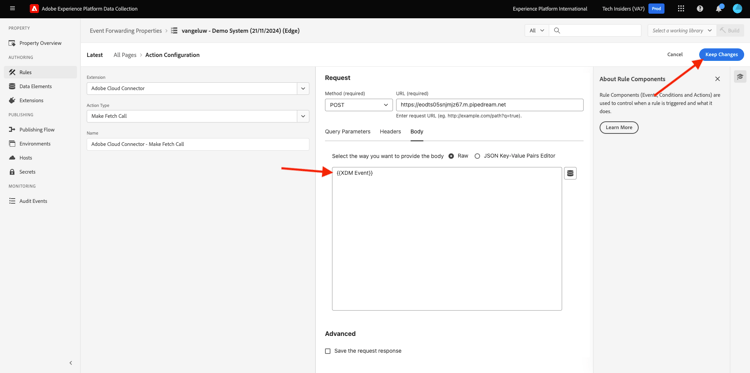Image resolution: width=750 pixels, height=373 pixels.
Task: Enable Save the request response checkbox
Action: 328,351
